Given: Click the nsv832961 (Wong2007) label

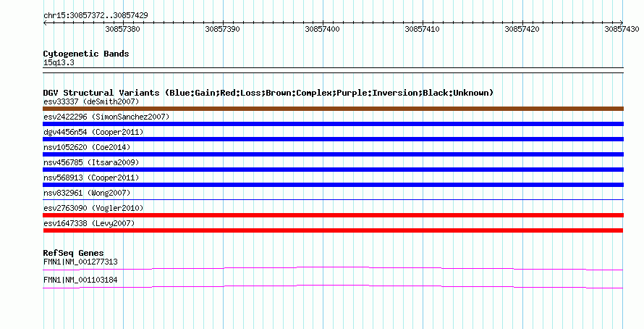Looking at the screenshot, I should [87, 193].
